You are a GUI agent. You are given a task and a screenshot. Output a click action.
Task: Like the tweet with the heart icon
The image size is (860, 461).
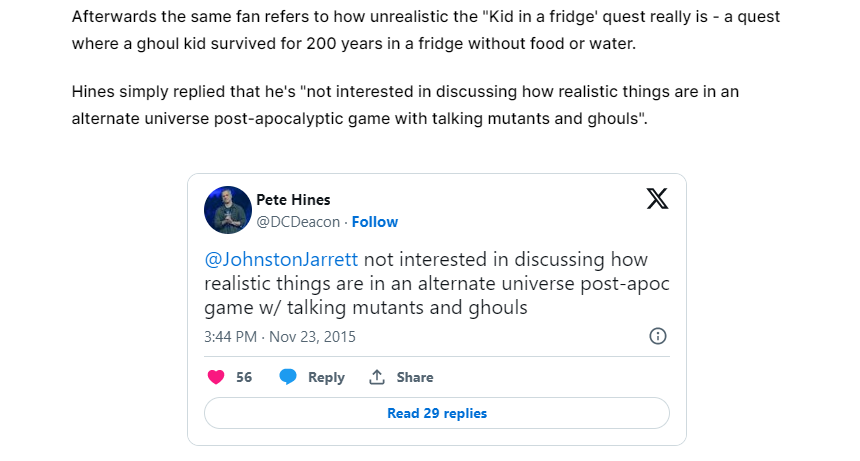[216, 377]
